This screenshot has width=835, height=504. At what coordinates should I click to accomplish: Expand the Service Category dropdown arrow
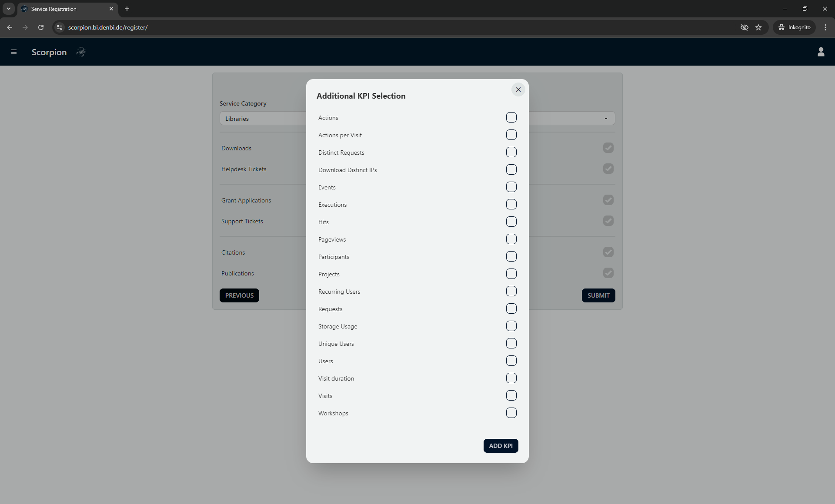(x=606, y=119)
